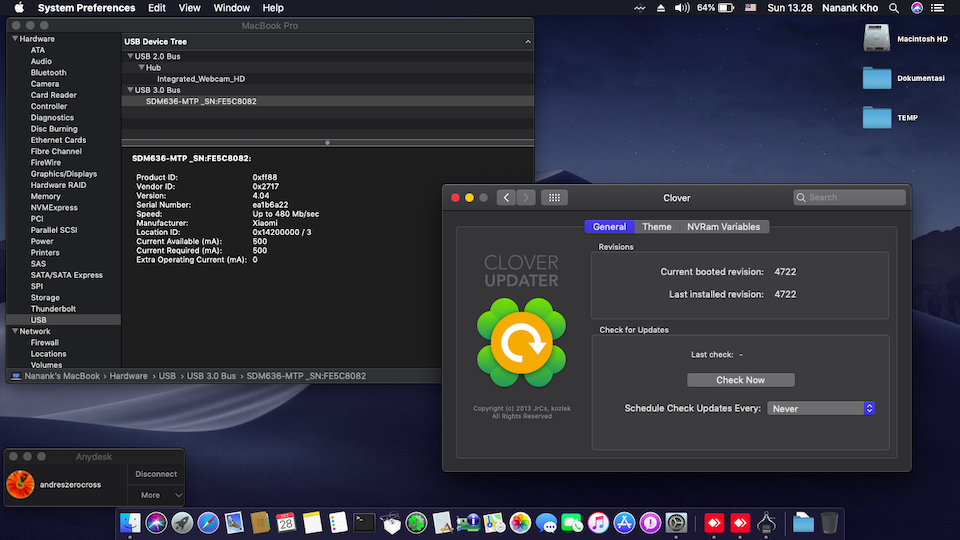Click System Preferences gear in Dock

(677, 523)
